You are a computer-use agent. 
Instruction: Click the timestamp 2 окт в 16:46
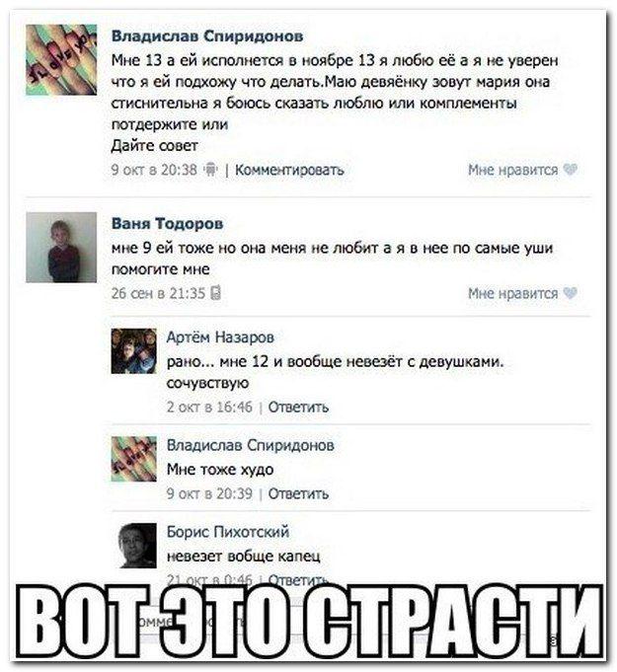(209, 407)
